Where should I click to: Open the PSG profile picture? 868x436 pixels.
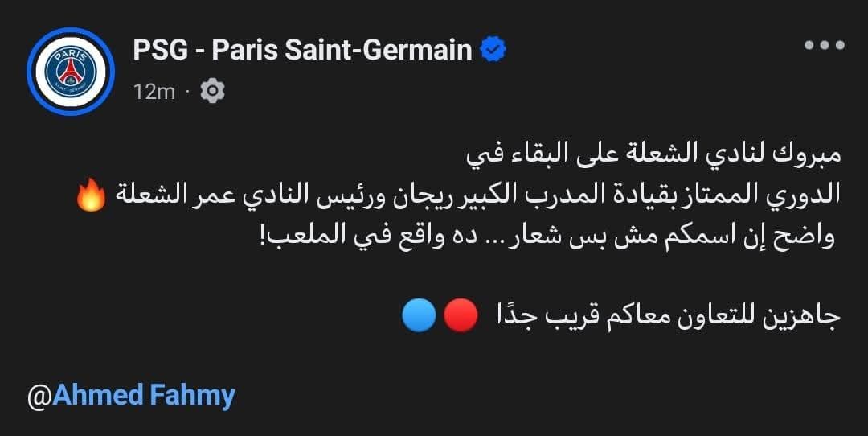point(71,71)
